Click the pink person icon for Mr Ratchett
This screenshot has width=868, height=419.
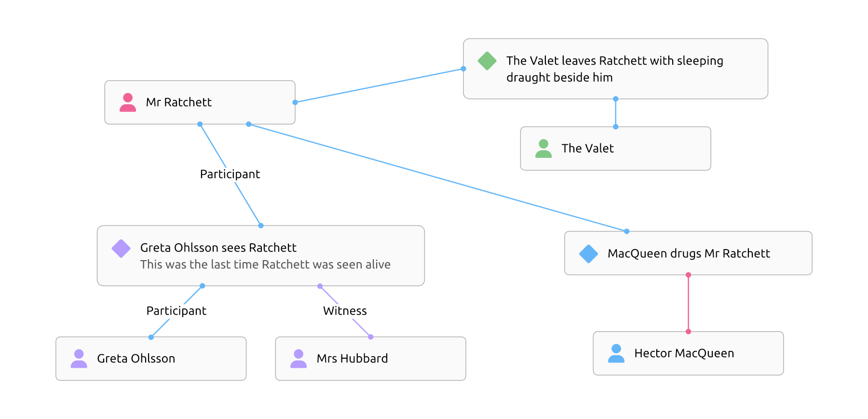pos(128,102)
